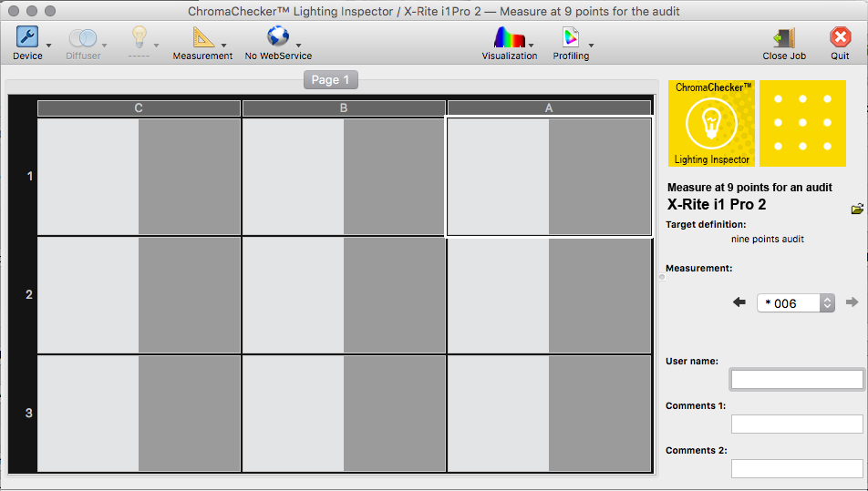
Task: Expand the Measurement dropdown arrow
Action: [223, 46]
